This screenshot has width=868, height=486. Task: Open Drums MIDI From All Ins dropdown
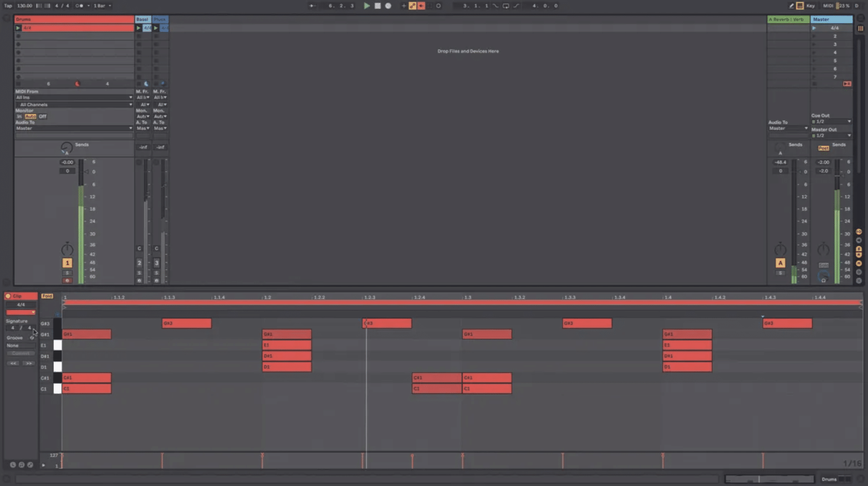tap(74, 98)
